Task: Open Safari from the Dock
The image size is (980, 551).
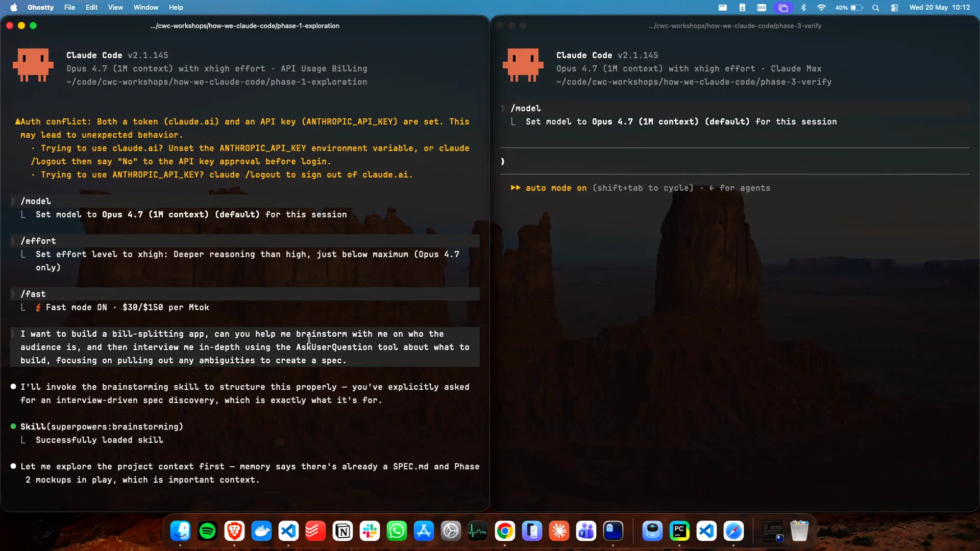Action: point(733,531)
